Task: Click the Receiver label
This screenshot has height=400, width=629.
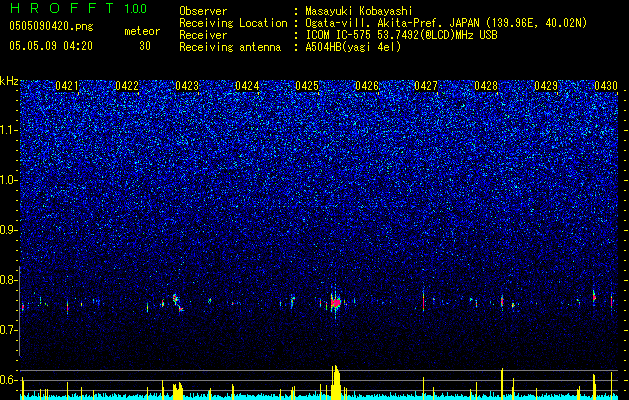Action: pos(203,35)
